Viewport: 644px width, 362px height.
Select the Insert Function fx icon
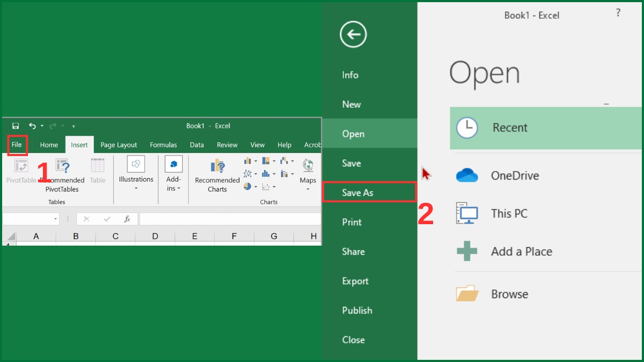(128, 218)
